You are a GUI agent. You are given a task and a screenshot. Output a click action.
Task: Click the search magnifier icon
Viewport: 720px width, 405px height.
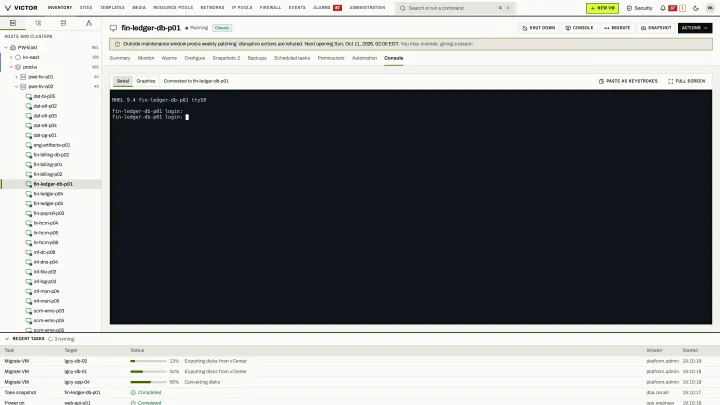(x=403, y=8)
